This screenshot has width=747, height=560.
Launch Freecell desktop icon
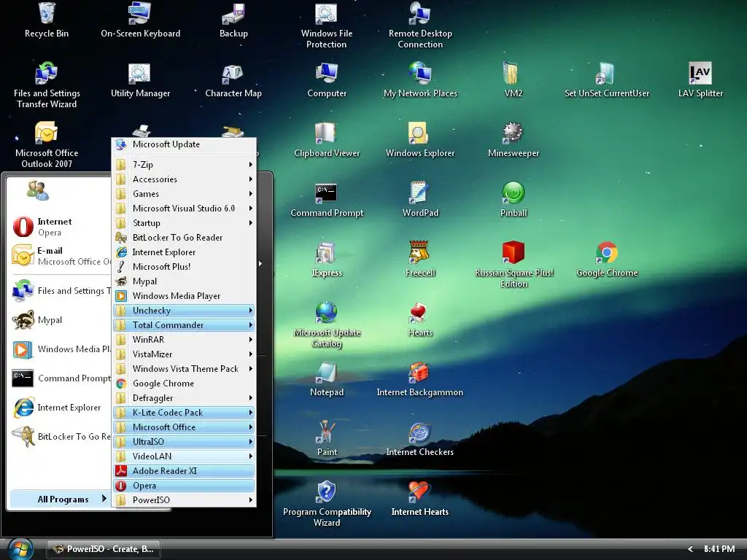(419, 260)
